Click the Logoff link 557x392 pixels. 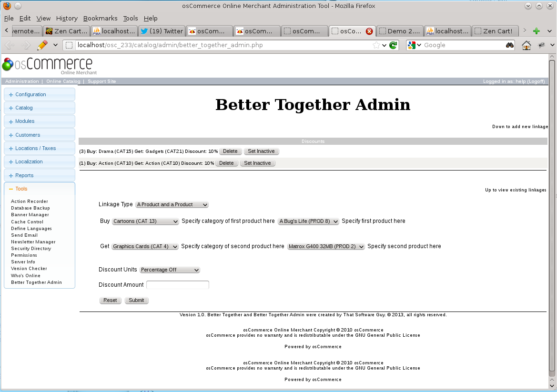click(536, 81)
